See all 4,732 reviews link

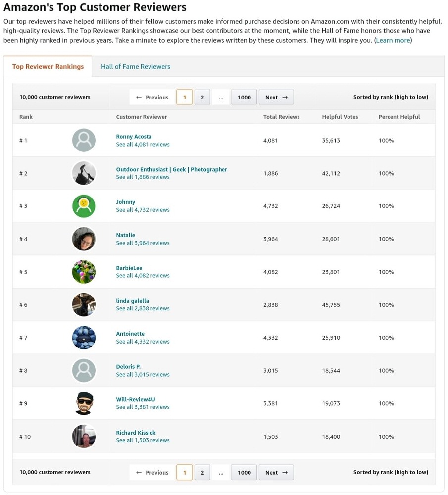[x=143, y=210]
